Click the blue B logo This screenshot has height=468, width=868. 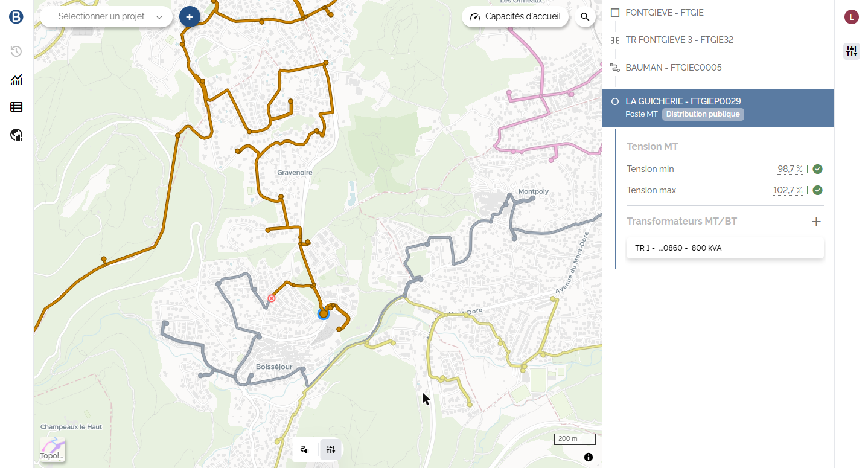(x=16, y=17)
